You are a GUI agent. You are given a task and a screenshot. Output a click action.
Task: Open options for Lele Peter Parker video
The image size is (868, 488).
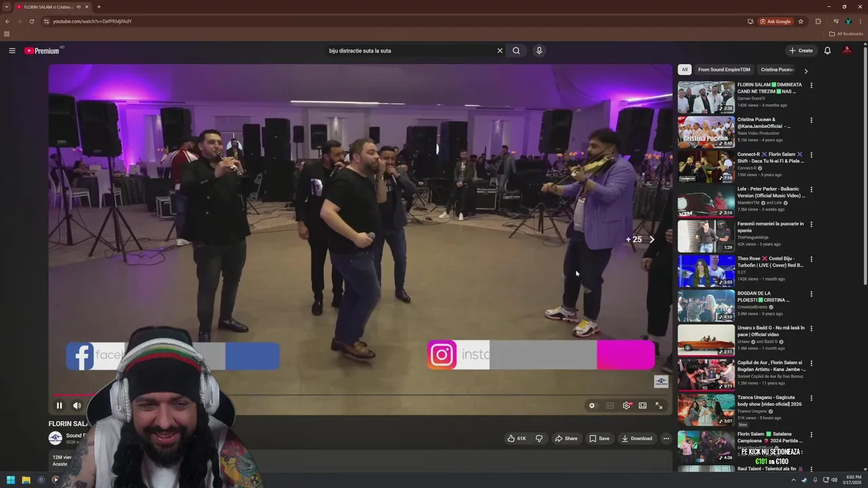[811, 190]
